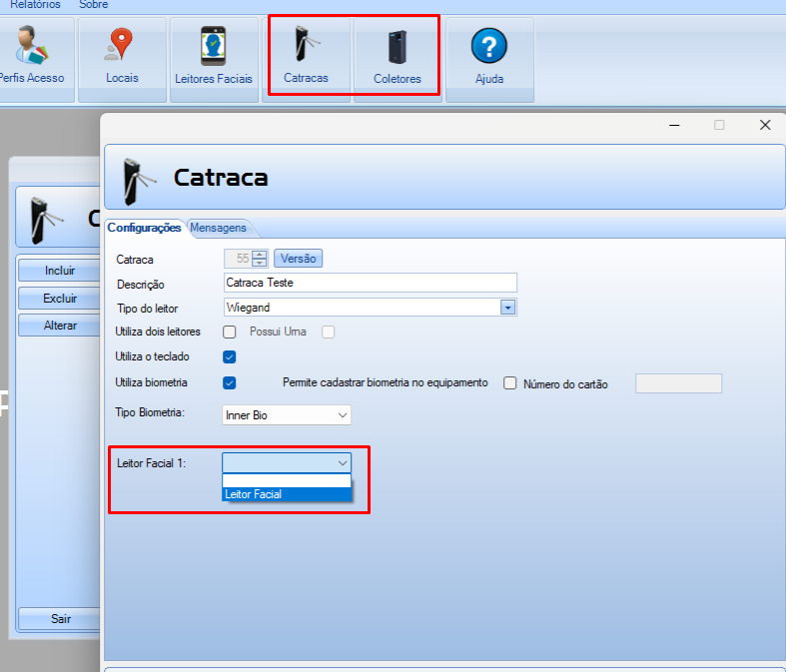The image size is (786, 672).
Task: Toggle the Utiliza dois leitores checkbox
Action: pyautogui.click(x=230, y=332)
